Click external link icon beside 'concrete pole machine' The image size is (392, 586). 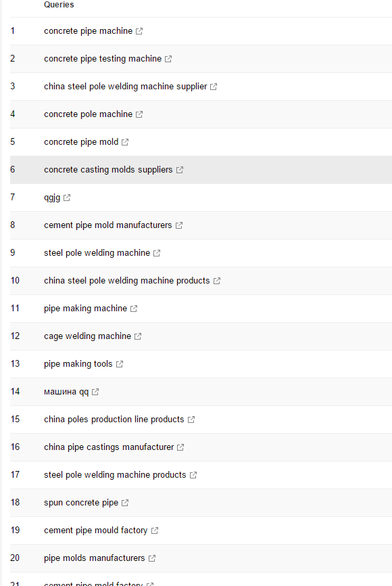coord(139,114)
